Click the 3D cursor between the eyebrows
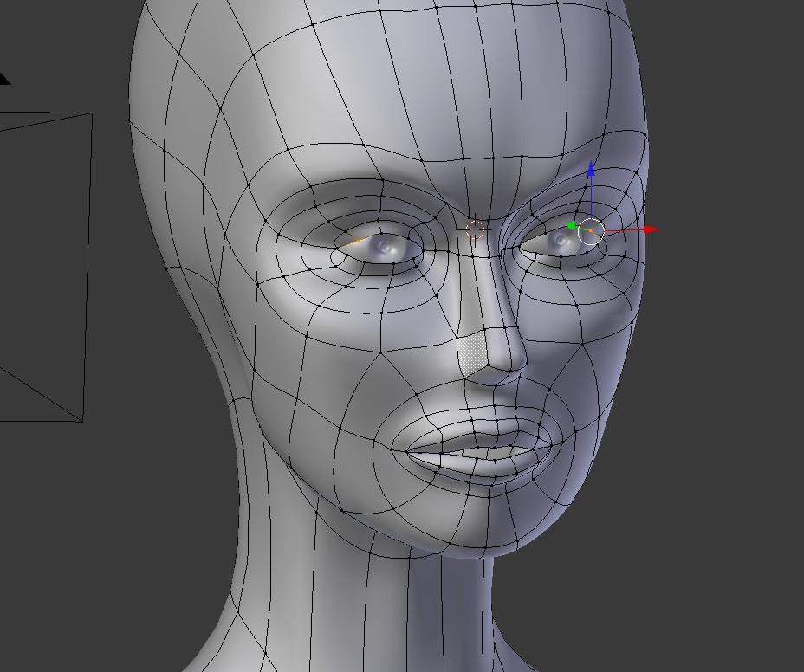The image size is (804, 672). (476, 229)
